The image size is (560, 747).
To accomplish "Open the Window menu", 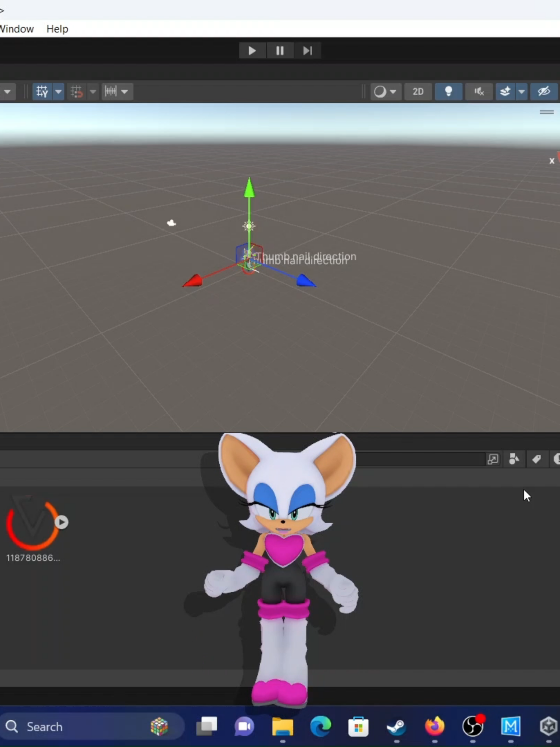I will coord(16,29).
